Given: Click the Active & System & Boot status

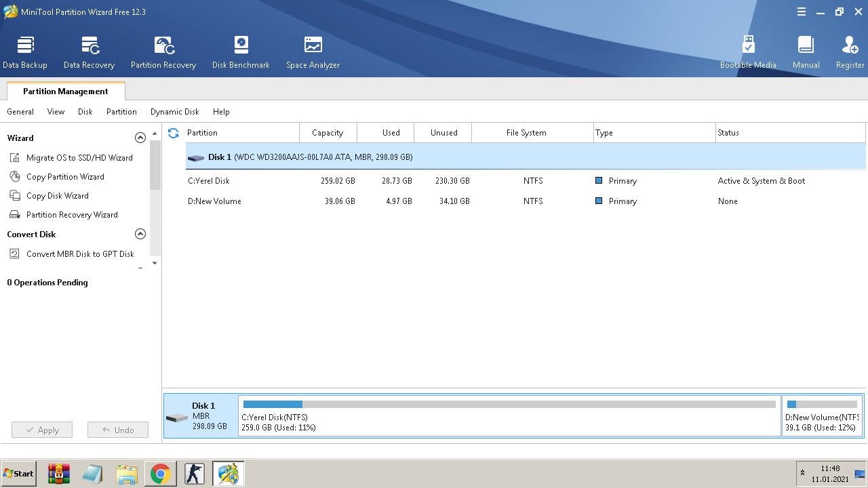Looking at the screenshot, I should coord(762,181).
